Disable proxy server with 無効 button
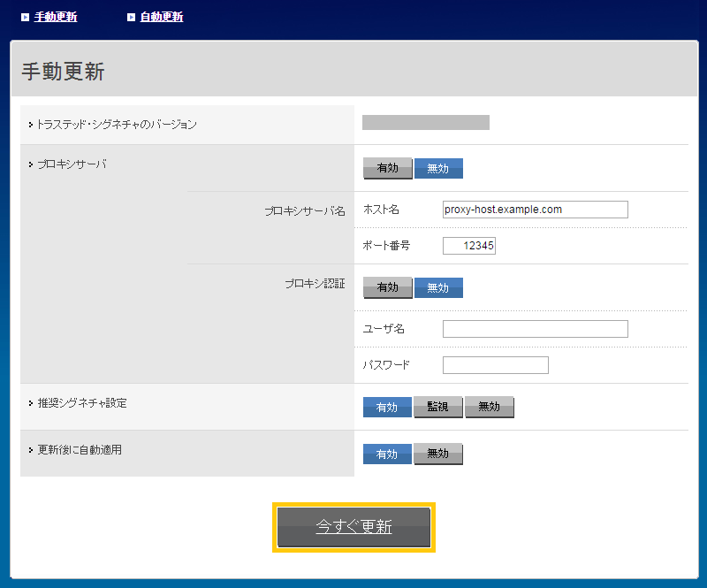 (438, 168)
